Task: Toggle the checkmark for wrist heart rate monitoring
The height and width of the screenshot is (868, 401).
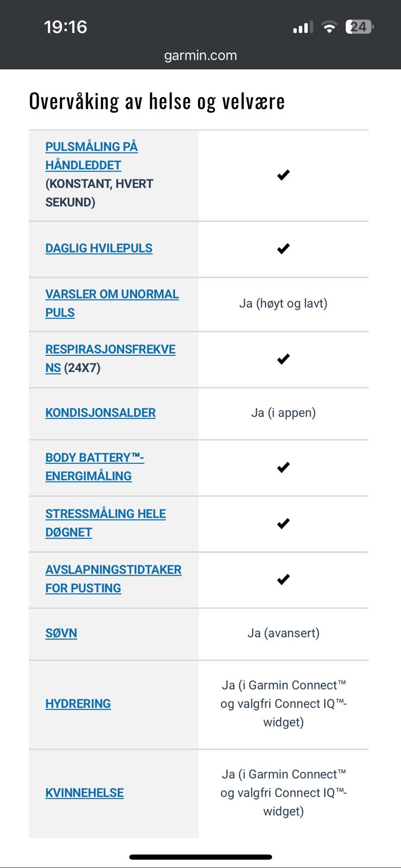Action: tap(283, 175)
